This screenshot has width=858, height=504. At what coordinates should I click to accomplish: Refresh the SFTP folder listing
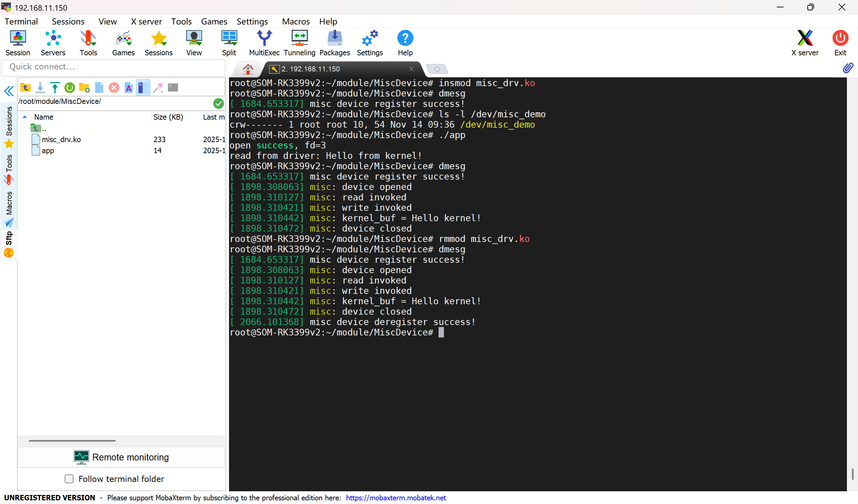69,88
